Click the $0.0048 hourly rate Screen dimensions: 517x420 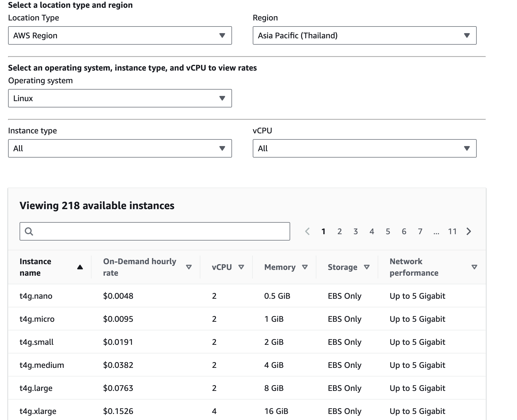click(x=118, y=296)
